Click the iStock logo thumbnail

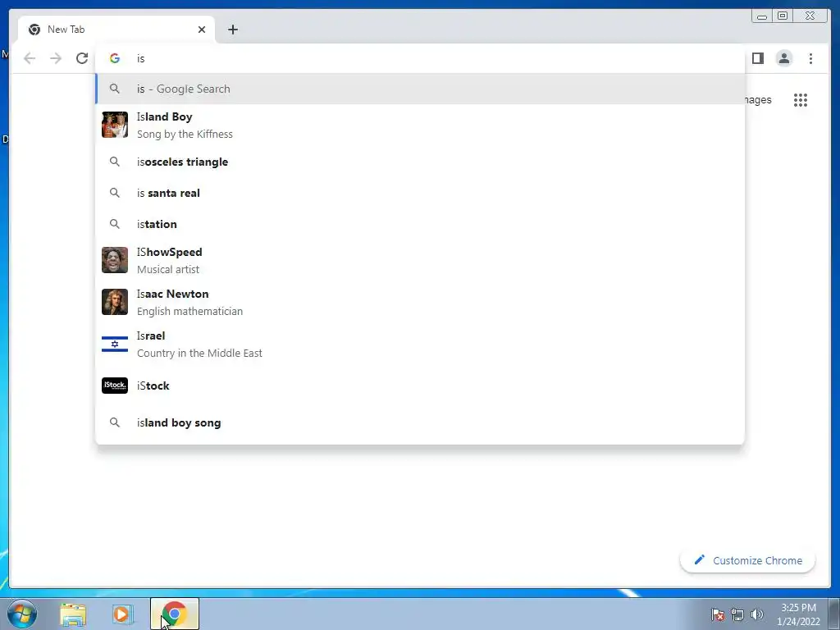click(115, 386)
